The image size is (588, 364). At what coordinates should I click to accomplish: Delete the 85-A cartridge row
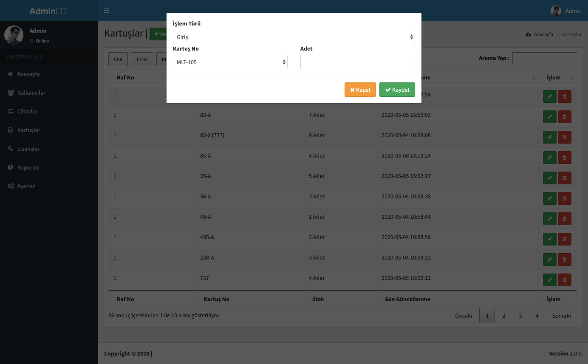click(565, 158)
